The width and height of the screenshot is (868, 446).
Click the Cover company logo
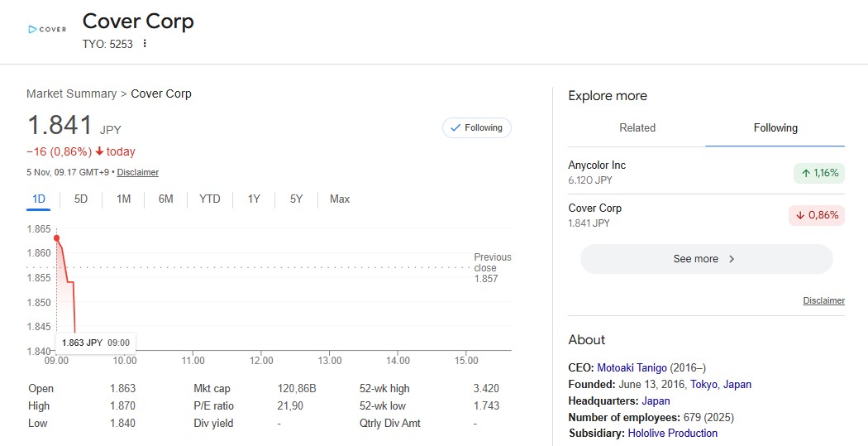coord(47,29)
